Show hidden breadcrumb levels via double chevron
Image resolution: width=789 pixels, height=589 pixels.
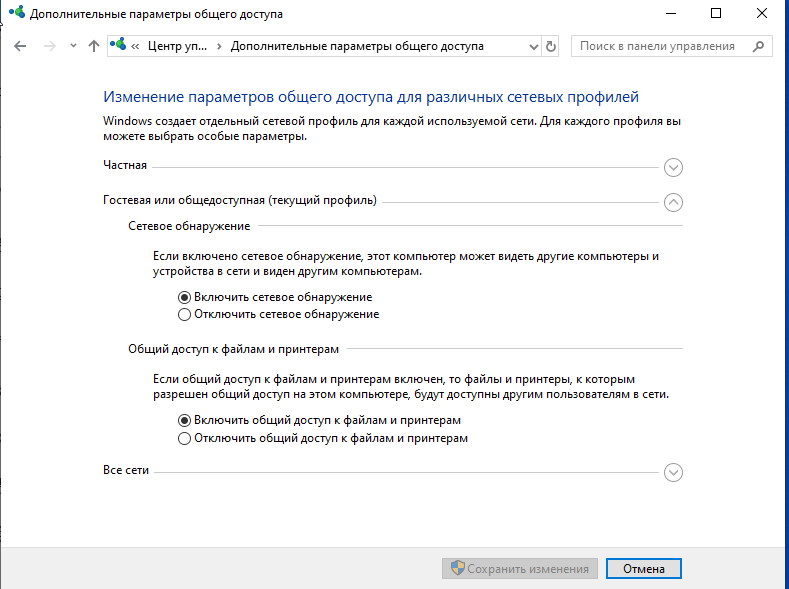135,47
